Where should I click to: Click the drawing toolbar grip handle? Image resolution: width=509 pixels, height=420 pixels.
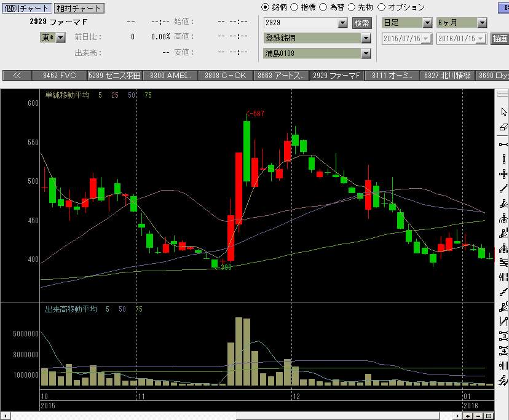[502, 94]
